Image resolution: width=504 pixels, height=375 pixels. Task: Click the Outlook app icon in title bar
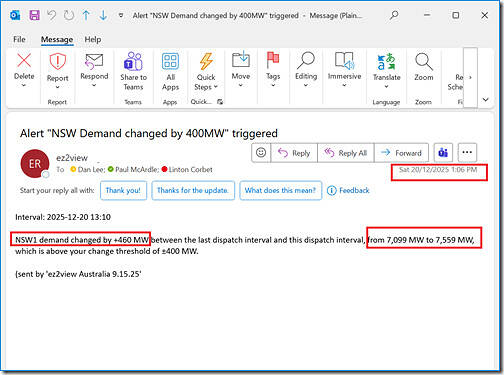(15, 15)
